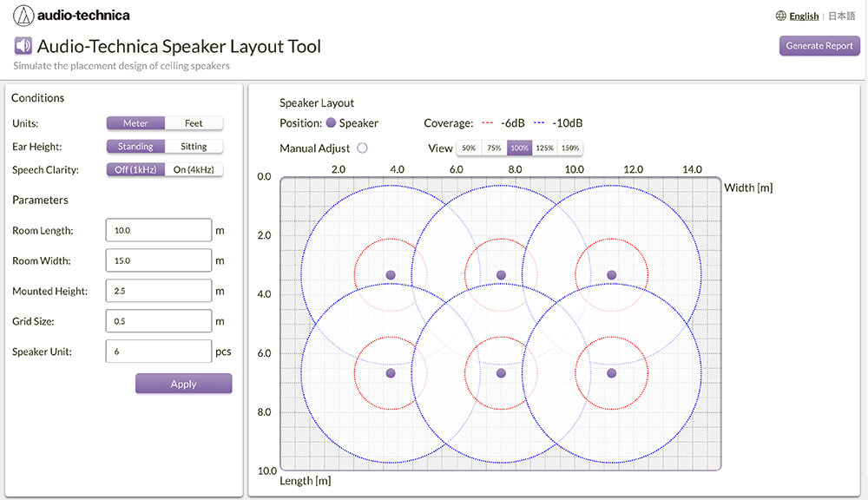The image size is (868, 500).
Task: Click the speaker icon beside the tool title
Action: click(x=23, y=46)
